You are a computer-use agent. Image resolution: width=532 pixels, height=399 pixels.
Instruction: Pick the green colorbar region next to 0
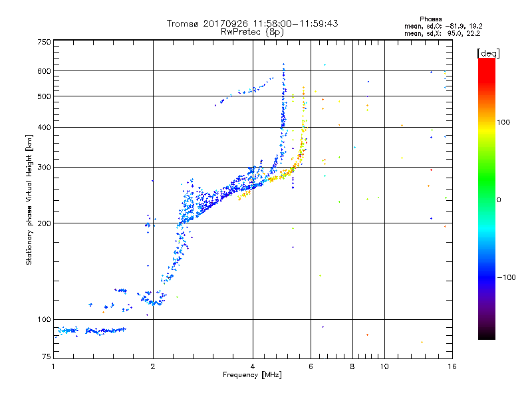click(x=487, y=199)
